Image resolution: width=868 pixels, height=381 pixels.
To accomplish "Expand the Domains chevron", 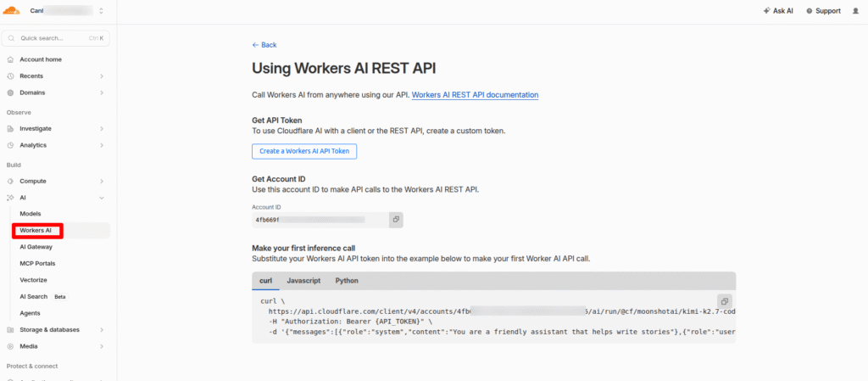I will tap(102, 92).
